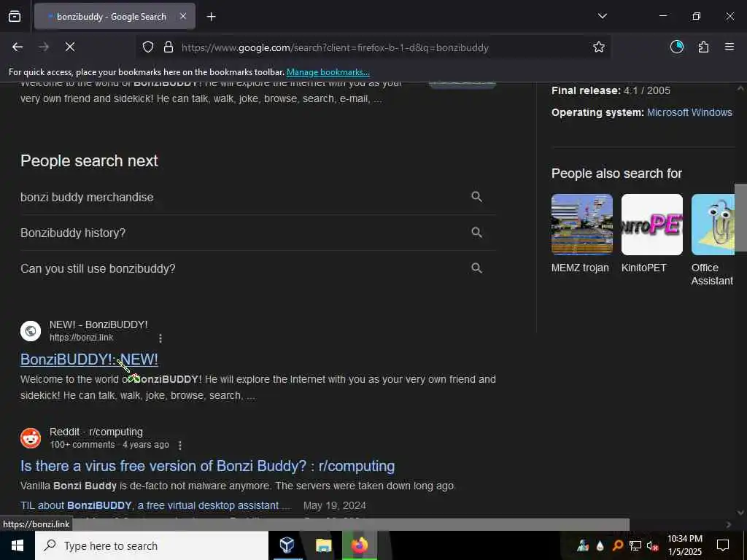The image size is (747, 560).
Task: Click the vertical page scrollbar thumb
Action: (740, 217)
